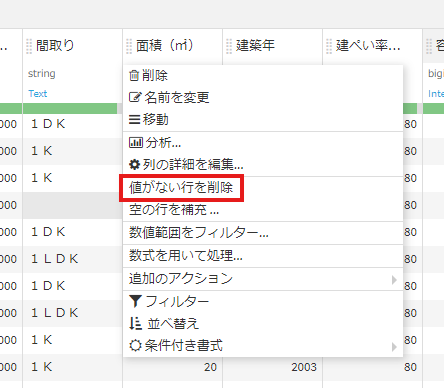Select 数式を用いて処理 menu item
Viewport: 444px width, 388px height.
coord(263,256)
